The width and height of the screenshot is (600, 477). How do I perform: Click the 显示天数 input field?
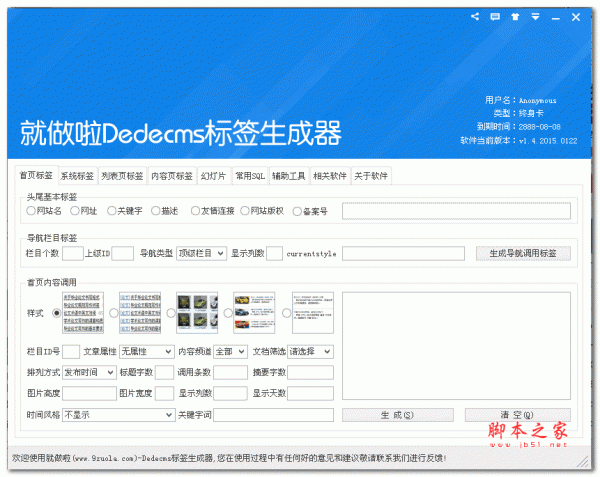pos(310,393)
